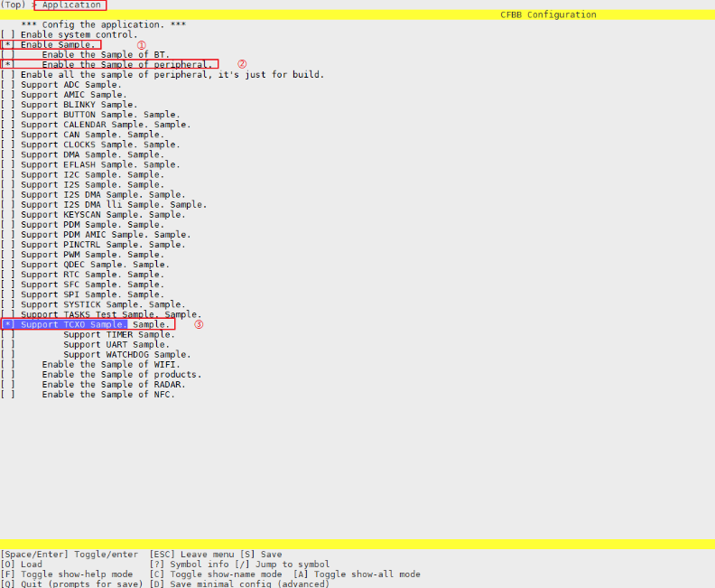The height and width of the screenshot is (588, 715).
Task: Tick the Support CAN Sample checkbox
Action: [x=8, y=135]
